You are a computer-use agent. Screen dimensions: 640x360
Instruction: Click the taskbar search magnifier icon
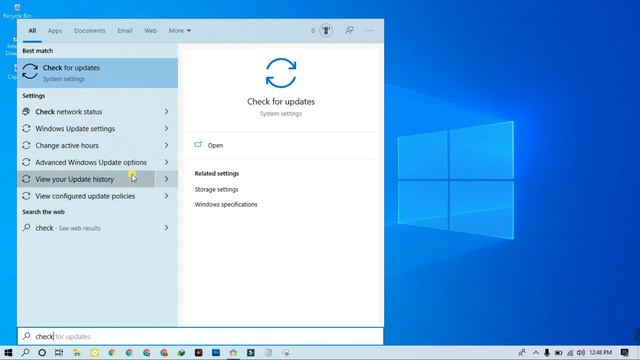click(25, 352)
